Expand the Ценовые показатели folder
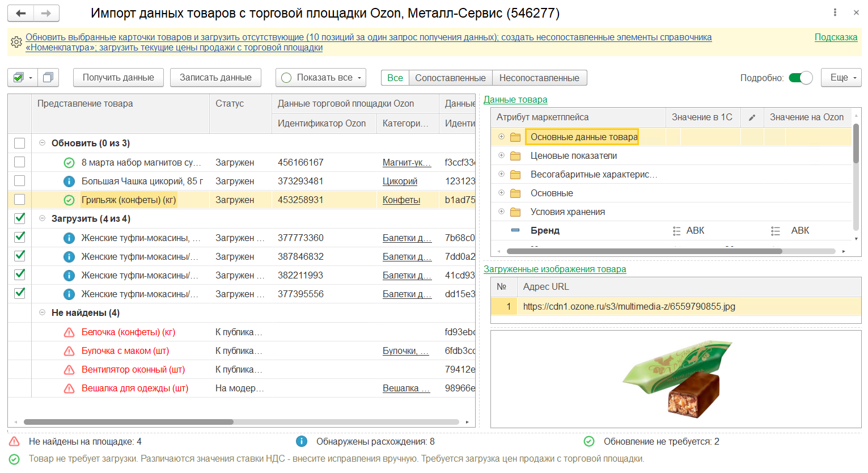 [x=501, y=155]
